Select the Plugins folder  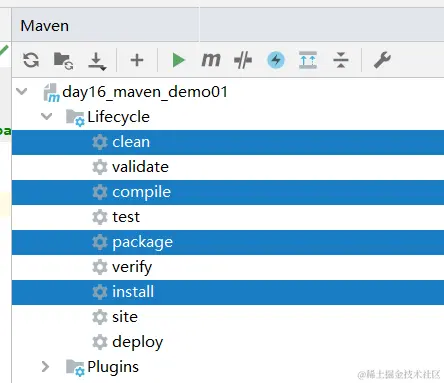point(113,367)
